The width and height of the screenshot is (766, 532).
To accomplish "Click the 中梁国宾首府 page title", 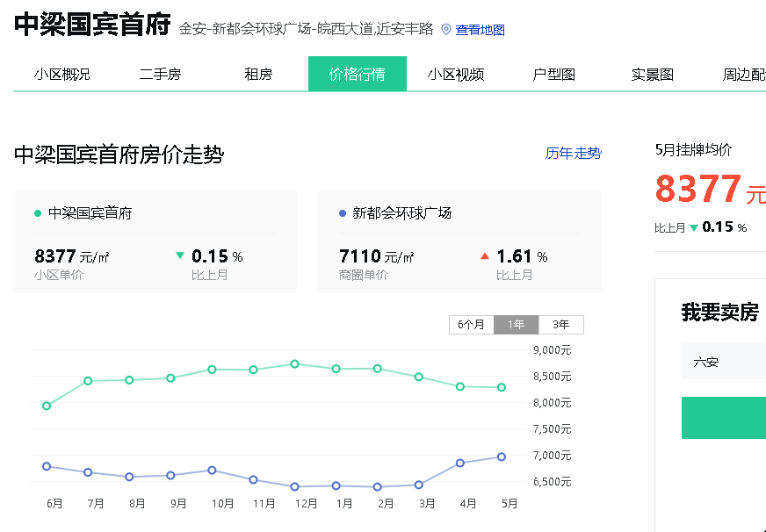I will pyautogui.click(x=92, y=25).
